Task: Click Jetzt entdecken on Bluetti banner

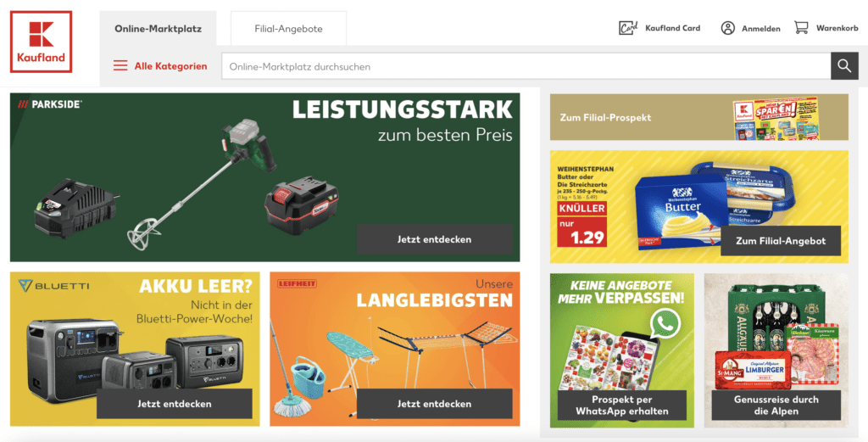Action: click(175, 404)
